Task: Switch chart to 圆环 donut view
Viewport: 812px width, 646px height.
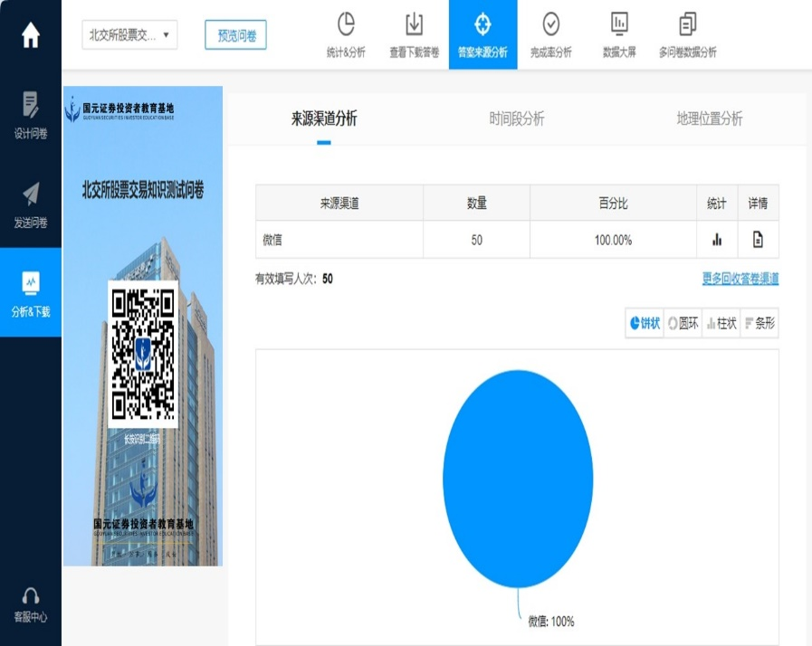Action: [x=683, y=323]
